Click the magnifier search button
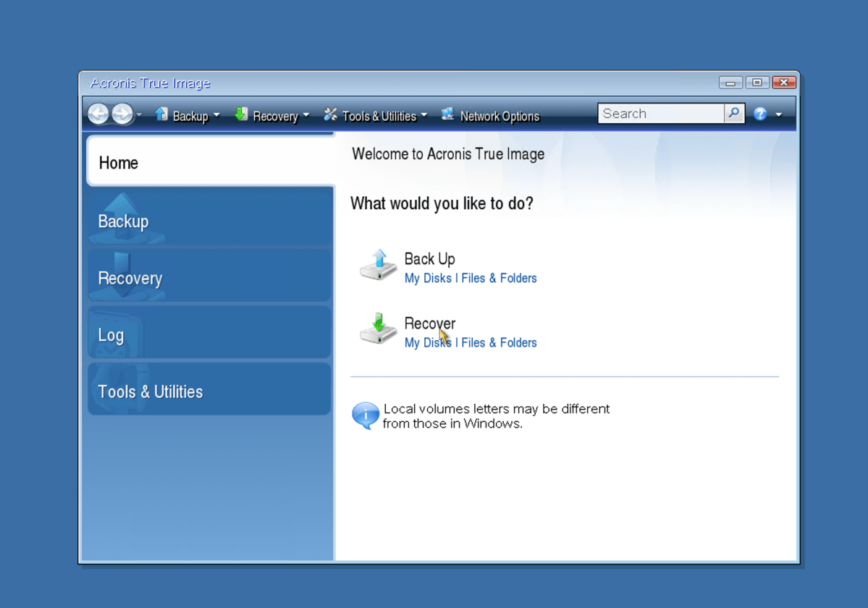Screen dimensions: 868x608 click(734, 114)
